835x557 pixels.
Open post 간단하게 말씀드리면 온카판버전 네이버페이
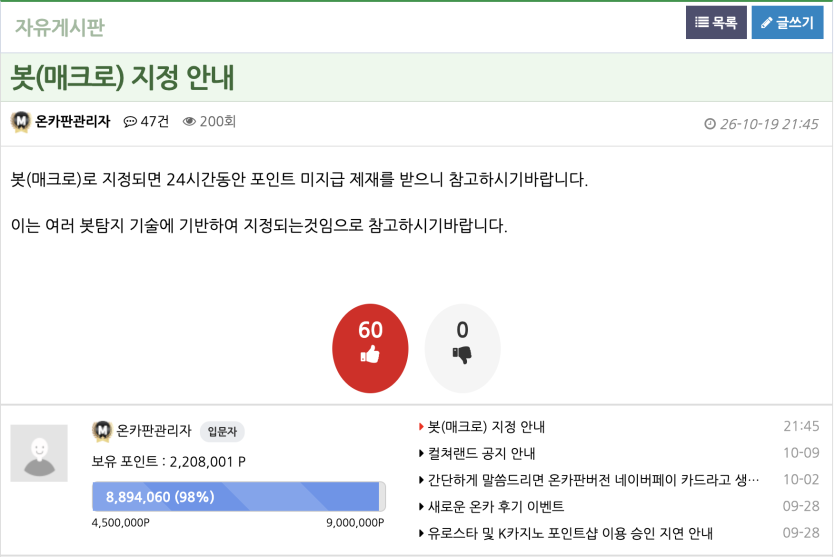[594, 480]
